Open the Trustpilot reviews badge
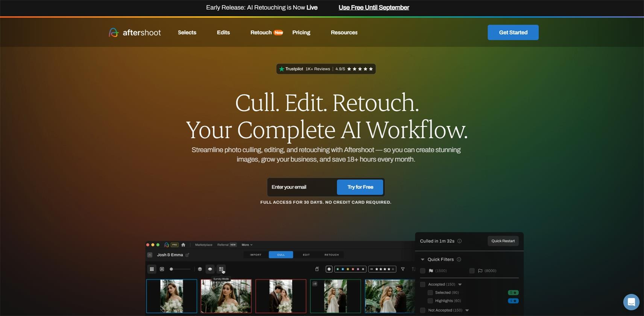The image size is (644, 316). click(326, 69)
